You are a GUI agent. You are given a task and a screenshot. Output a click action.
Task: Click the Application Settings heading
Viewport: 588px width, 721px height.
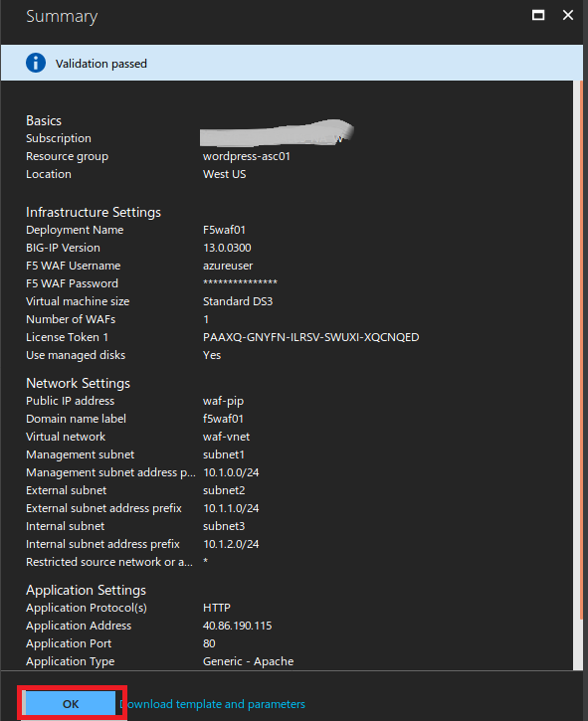pos(86,590)
